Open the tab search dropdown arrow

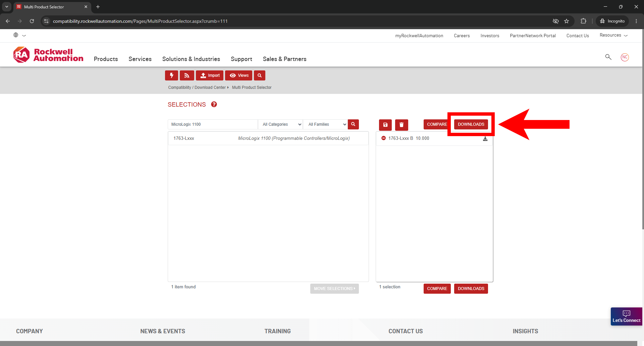click(7, 7)
